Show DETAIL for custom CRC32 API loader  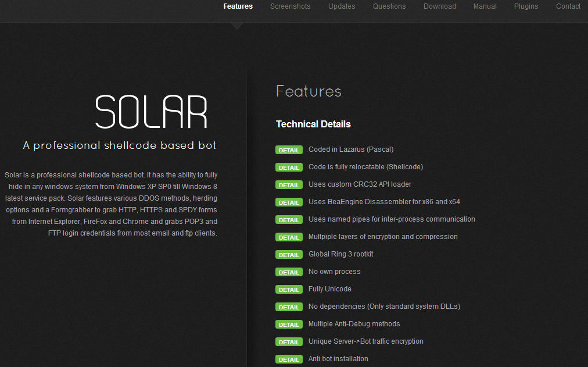pyautogui.click(x=289, y=185)
